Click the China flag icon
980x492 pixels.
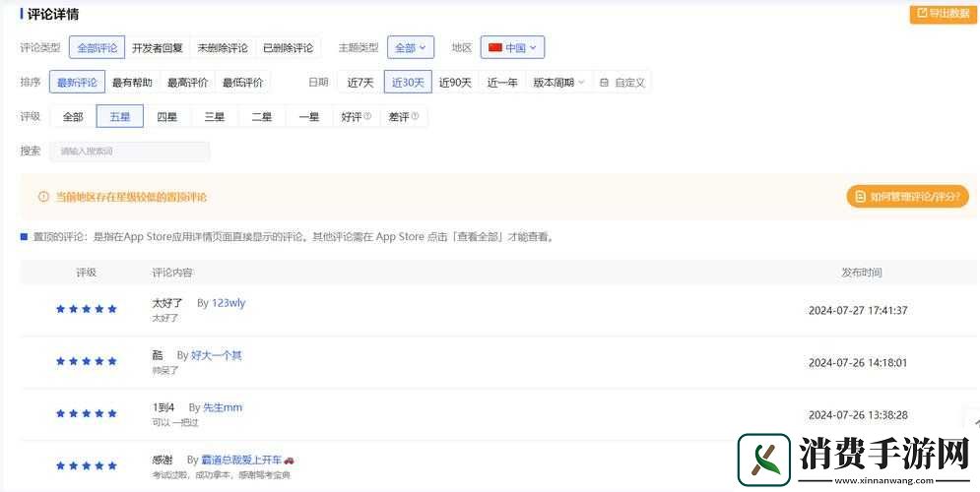click(495, 47)
